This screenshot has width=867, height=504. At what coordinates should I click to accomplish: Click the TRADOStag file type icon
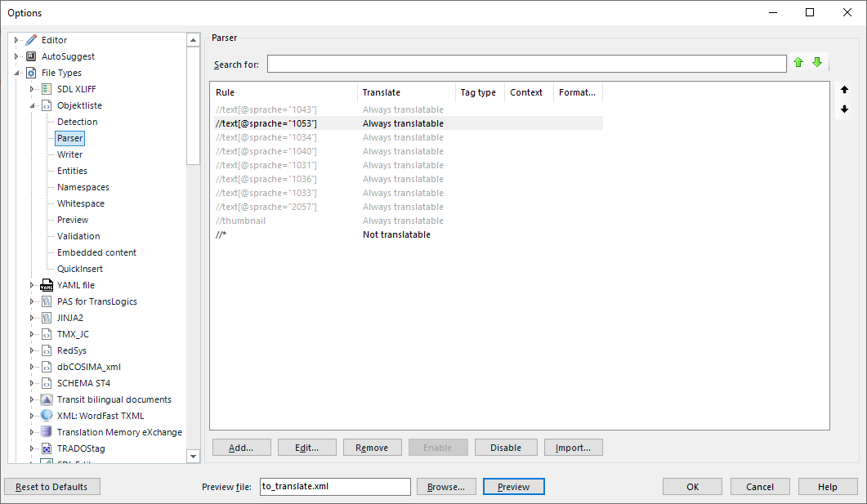click(x=45, y=448)
